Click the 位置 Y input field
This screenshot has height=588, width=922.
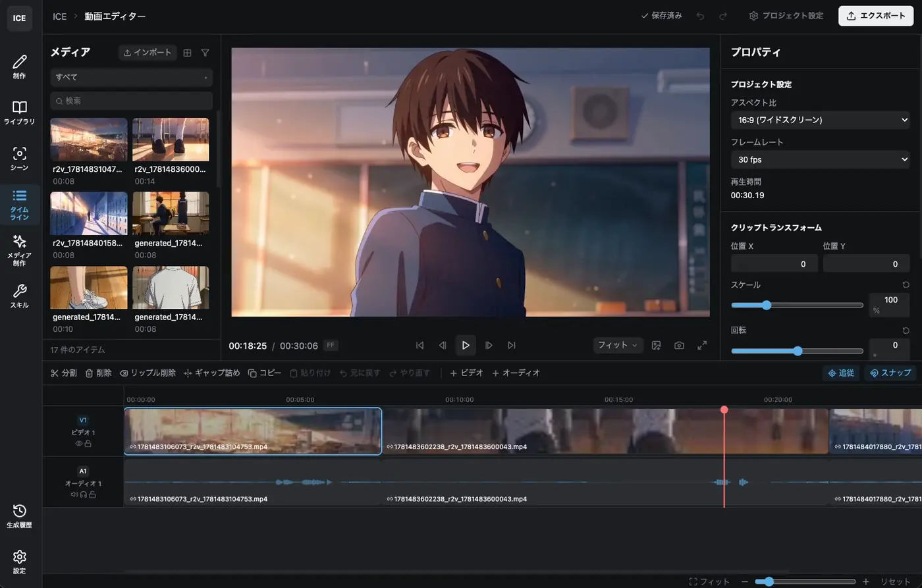867,263
